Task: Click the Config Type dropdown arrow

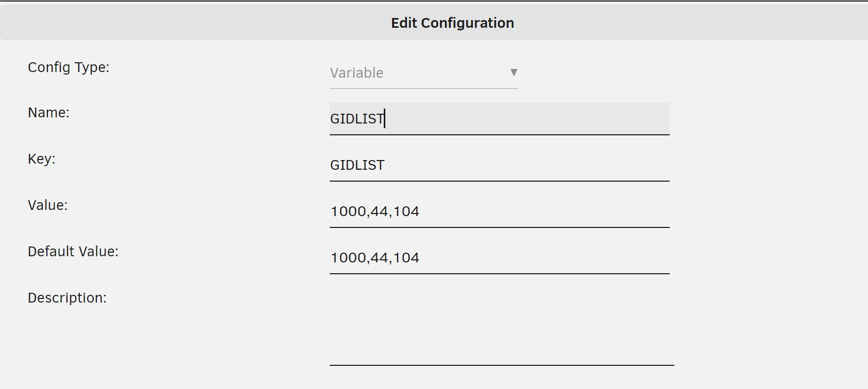Action: point(514,73)
